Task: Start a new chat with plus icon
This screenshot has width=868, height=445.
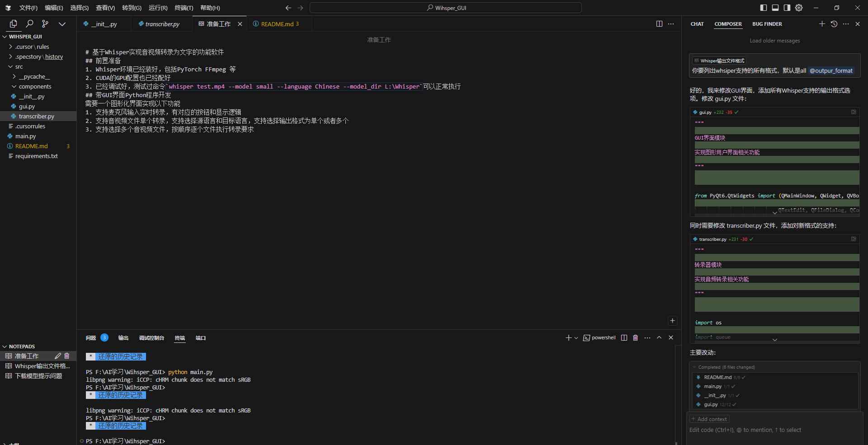Action: pyautogui.click(x=822, y=24)
